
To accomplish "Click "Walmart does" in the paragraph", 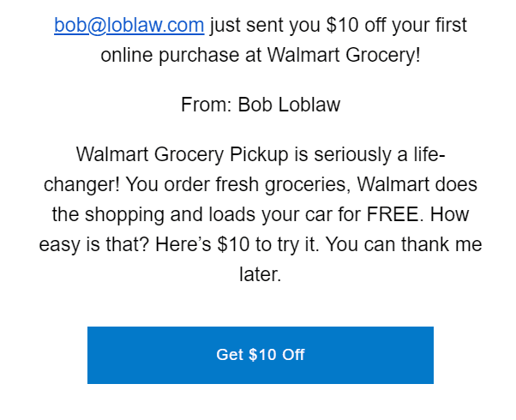I will (417, 185).
